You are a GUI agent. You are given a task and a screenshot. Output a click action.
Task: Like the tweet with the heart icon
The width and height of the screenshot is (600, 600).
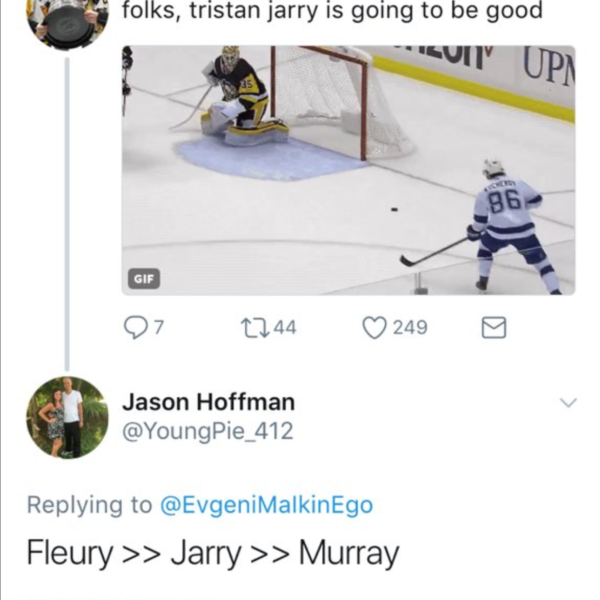(374, 327)
